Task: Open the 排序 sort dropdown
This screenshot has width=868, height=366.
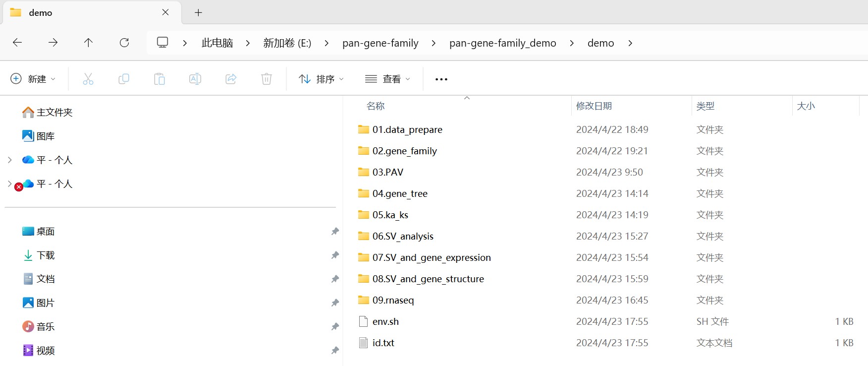Action: pyautogui.click(x=321, y=79)
